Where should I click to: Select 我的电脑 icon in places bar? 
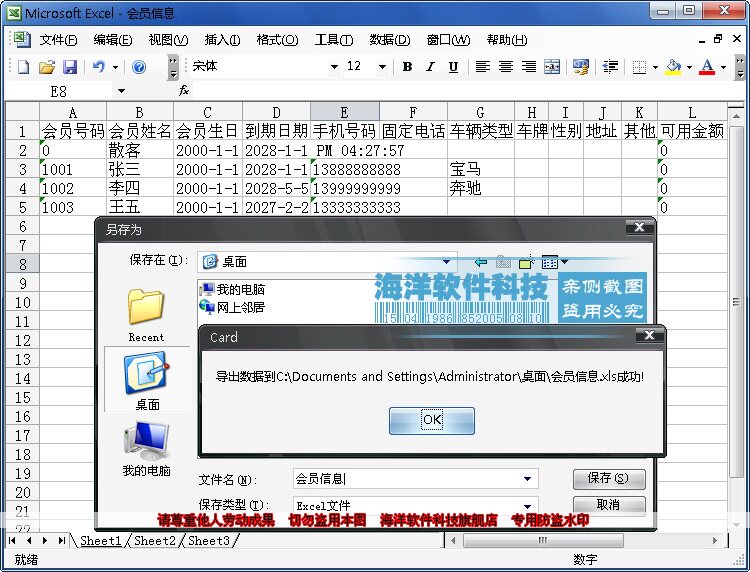146,449
